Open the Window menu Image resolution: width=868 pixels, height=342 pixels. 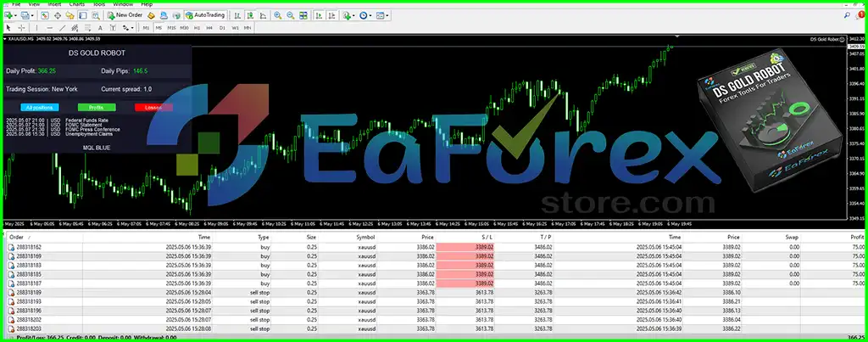[123, 4]
